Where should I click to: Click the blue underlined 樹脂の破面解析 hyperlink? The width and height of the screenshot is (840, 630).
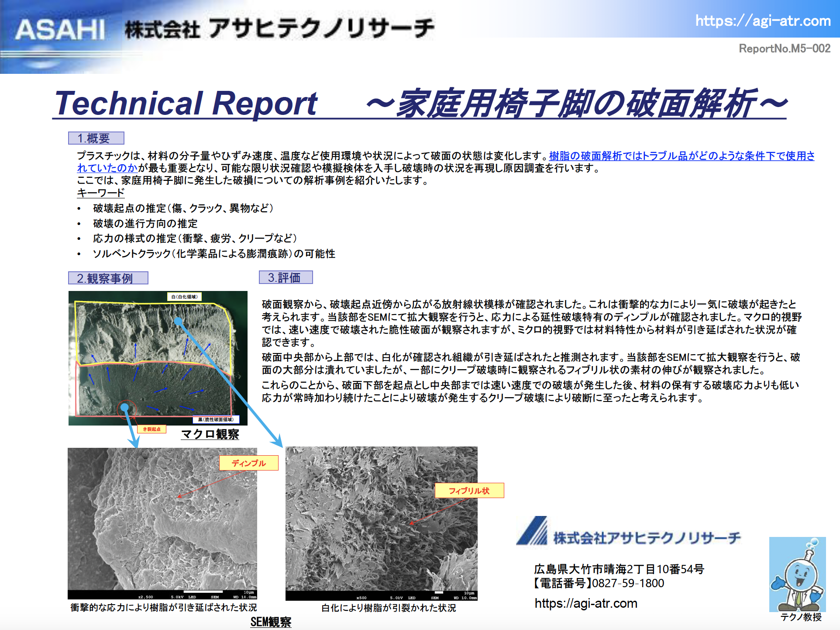tap(682, 156)
